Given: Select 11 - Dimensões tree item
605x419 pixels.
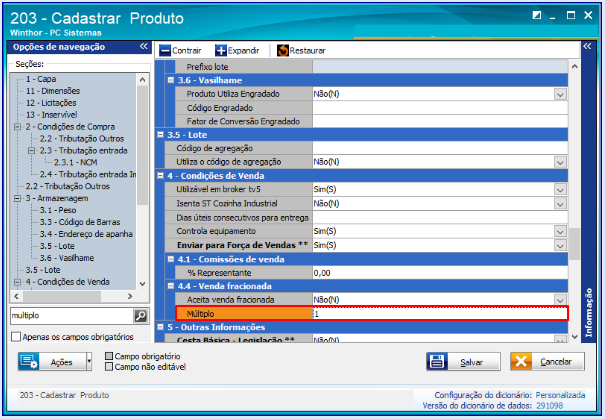Looking at the screenshot, I should (53, 91).
